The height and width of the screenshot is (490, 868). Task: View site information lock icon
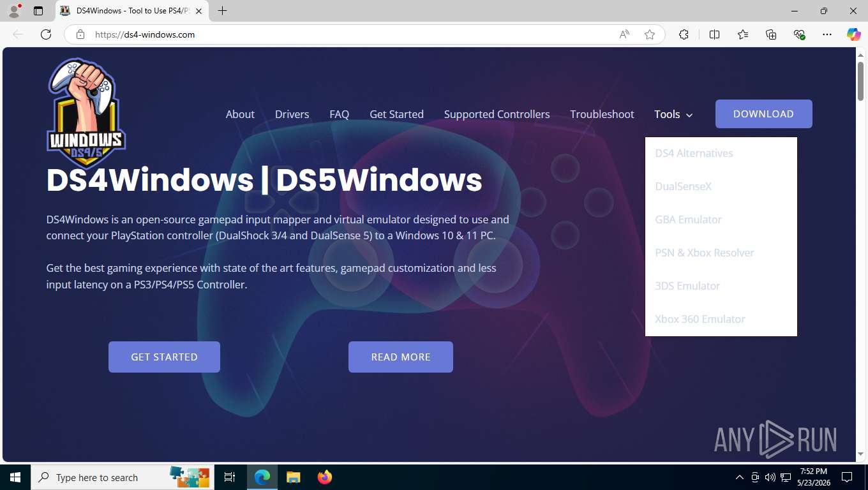(80, 34)
